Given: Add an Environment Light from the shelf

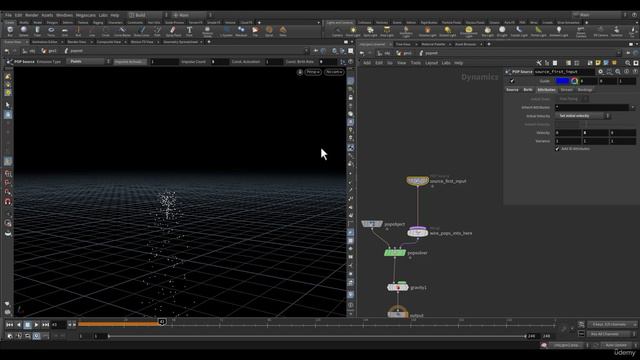Looking at the screenshot, I should (x=469, y=31).
